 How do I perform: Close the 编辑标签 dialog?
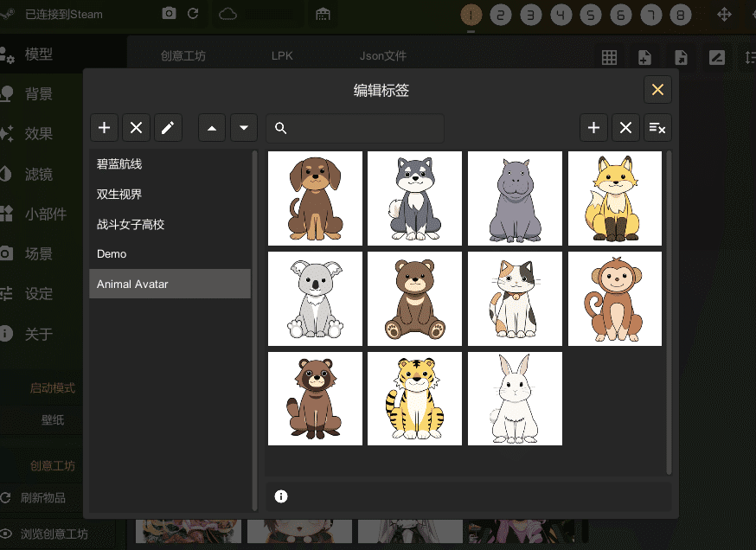pos(657,90)
